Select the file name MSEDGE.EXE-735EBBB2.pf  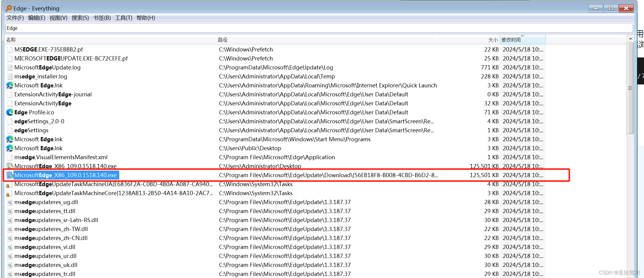click(x=49, y=50)
